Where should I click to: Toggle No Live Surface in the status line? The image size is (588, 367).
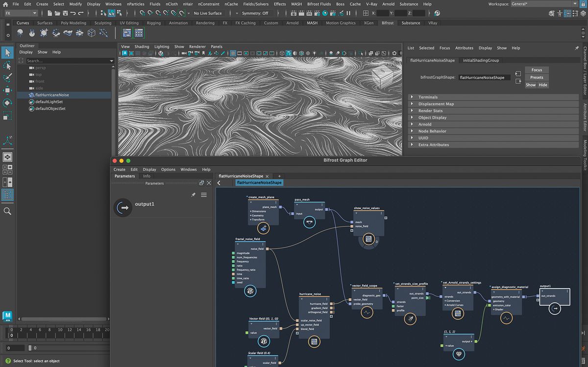pos(207,13)
